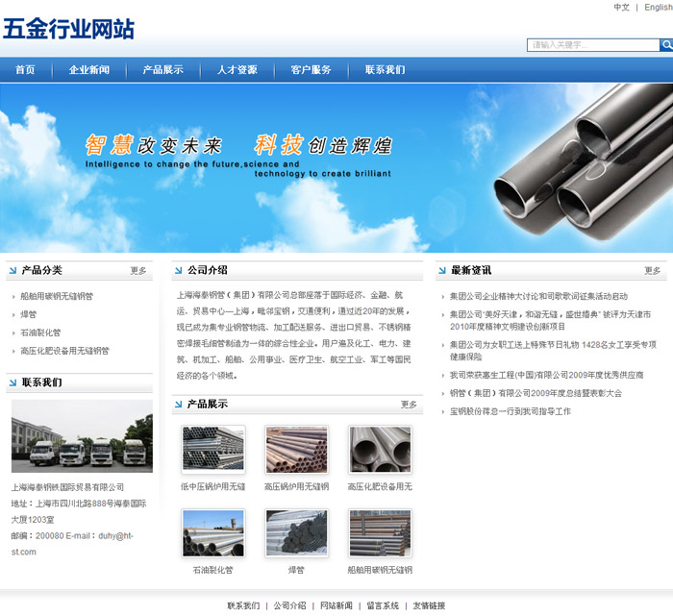Expand 更多 in 产品分类 section
The image size is (673, 616).
(138, 271)
